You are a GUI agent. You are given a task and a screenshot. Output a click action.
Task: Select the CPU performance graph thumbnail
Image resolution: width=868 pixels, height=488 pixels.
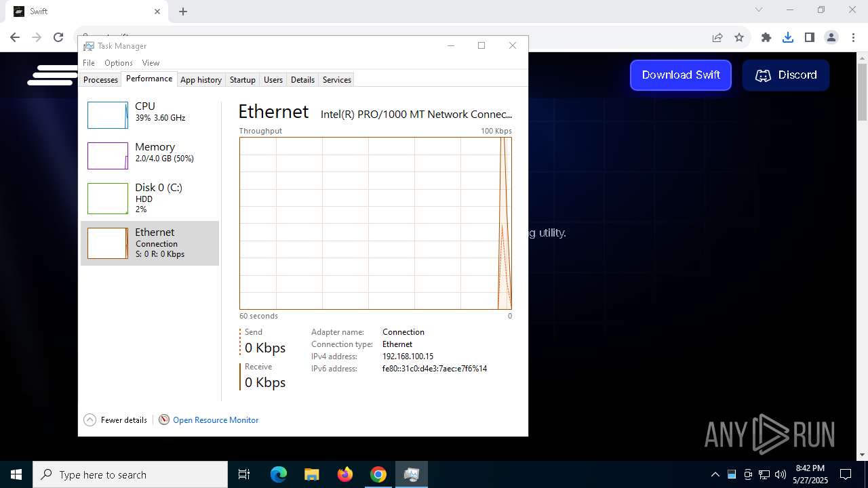(x=107, y=115)
